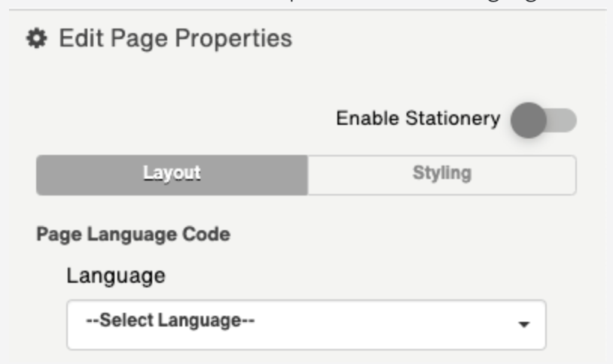Image resolution: width=613 pixels, height=364 pixels.
Task: Open the Select Language dropdown
Action: pyautogui.click(x=306, y=324)
